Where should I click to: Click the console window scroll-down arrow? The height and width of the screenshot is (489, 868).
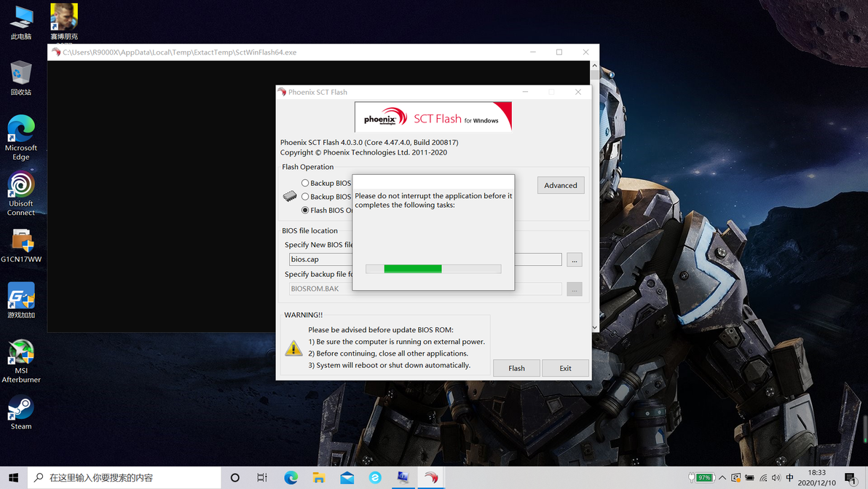pyautogui.click(x=594, y=327)
